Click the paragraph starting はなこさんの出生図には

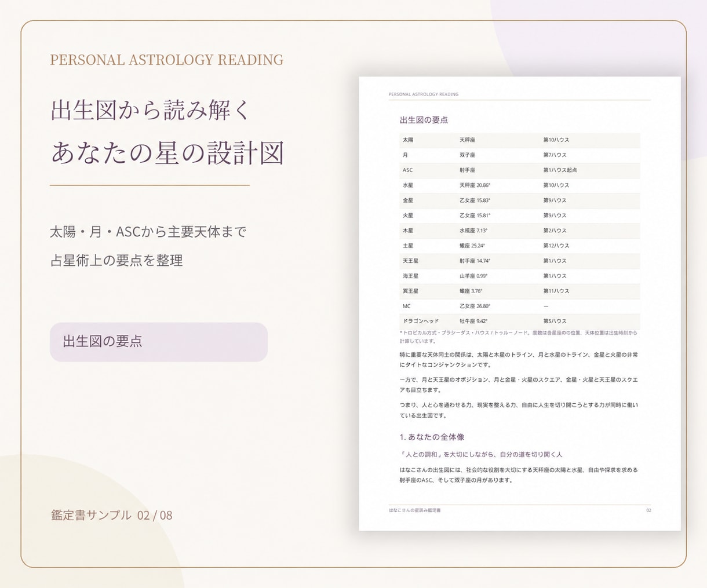point(519,475)
